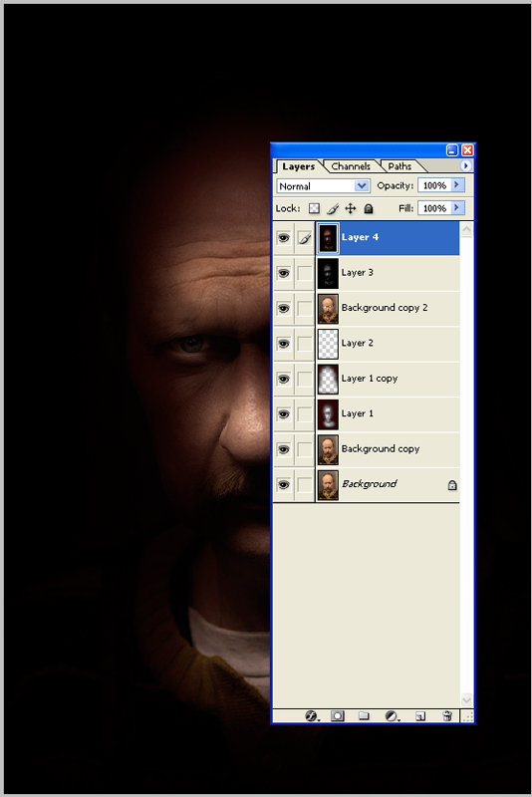Viewport: 532px width, 797px height.
Task: Click the create new layer icon
Action: (420, 715)
